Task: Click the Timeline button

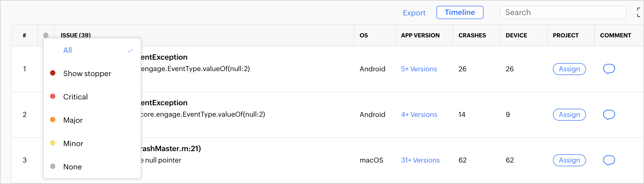Action: point(460,12)
